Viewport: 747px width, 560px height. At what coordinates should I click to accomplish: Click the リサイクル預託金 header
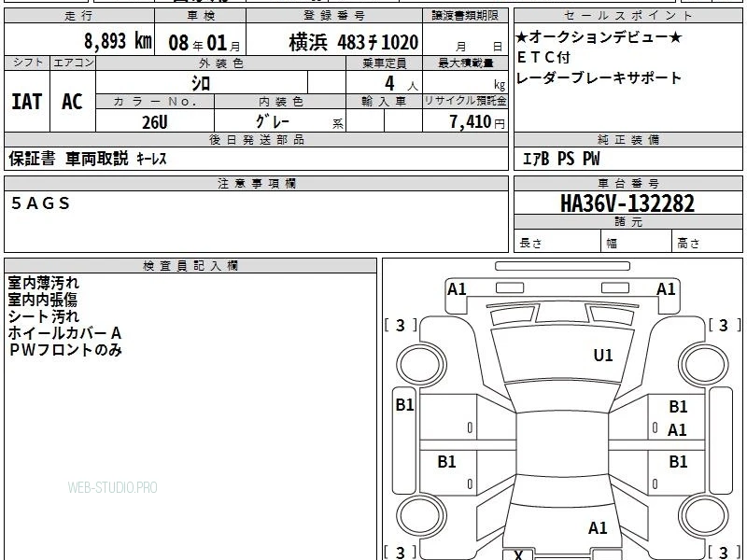465,101
